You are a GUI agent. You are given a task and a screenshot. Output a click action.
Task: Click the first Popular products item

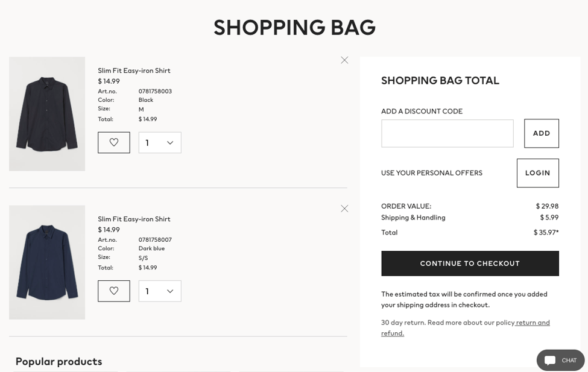coord(66,370)
